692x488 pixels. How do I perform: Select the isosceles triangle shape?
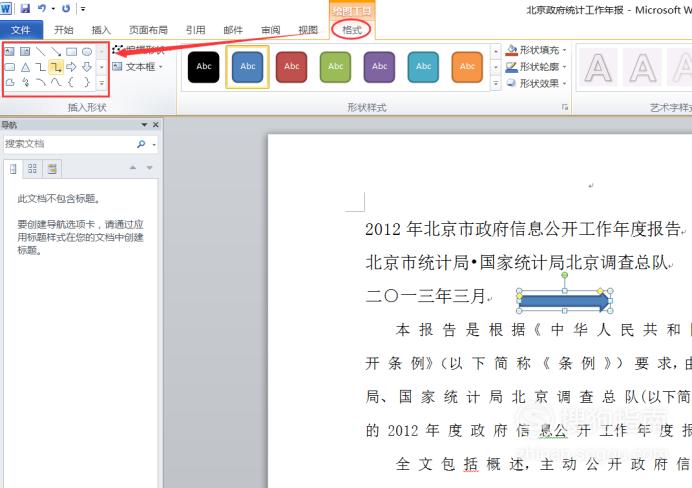tap(25, 67)
